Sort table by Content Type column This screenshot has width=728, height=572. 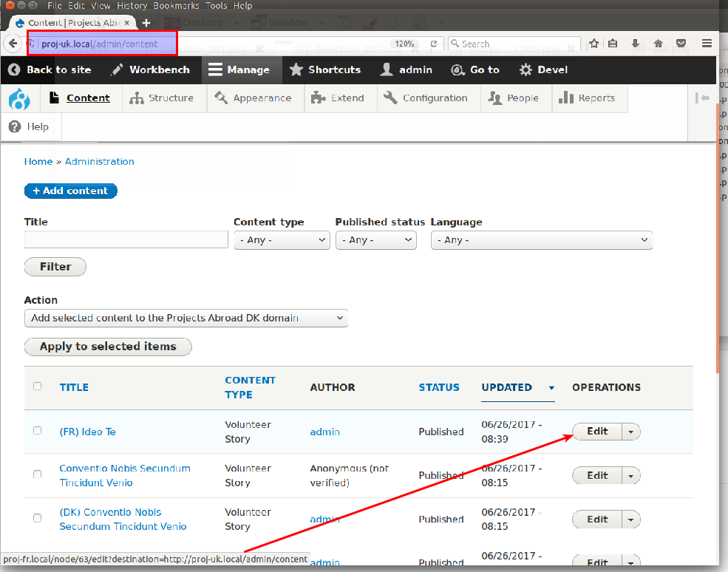click(251, 387)
